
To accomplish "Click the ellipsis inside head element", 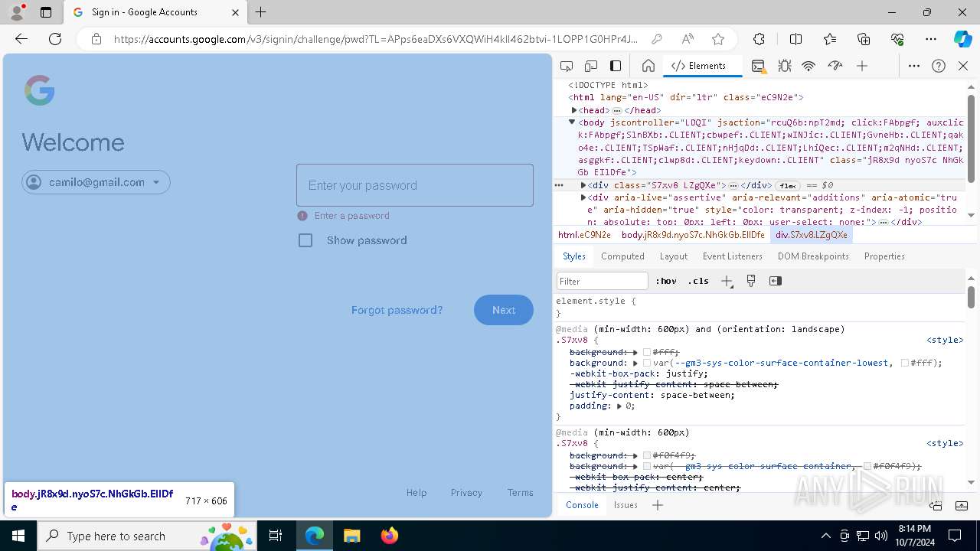I will coord(617,110).
